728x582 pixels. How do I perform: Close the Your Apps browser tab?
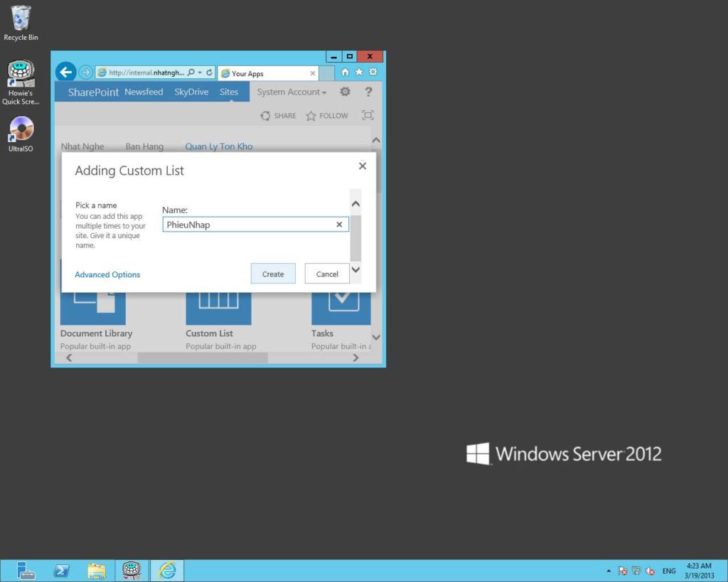point(313,73)
